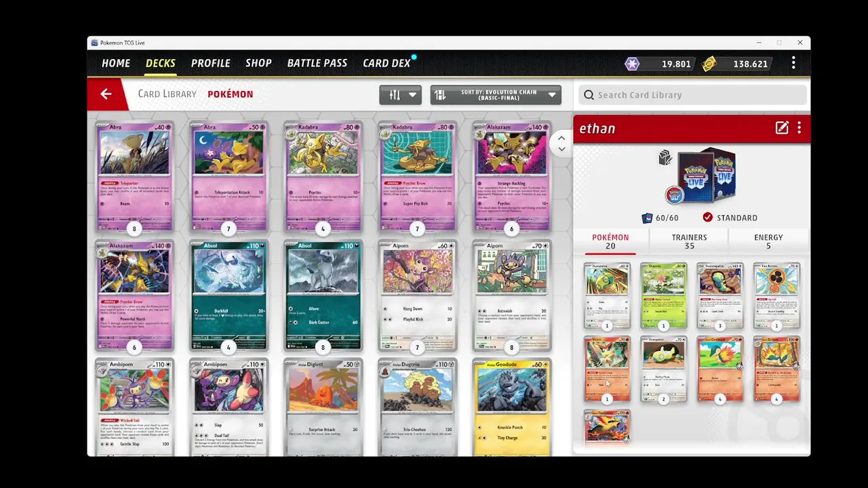Image resolution: width=868 pixels, height=488 pixels.
Task: Open the filter options dropdown
Action: pos(400,95)
